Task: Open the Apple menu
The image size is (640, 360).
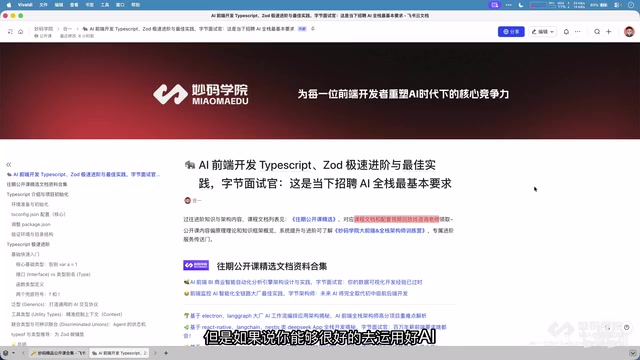Action: pyautogui.click(x=9, y=5)
